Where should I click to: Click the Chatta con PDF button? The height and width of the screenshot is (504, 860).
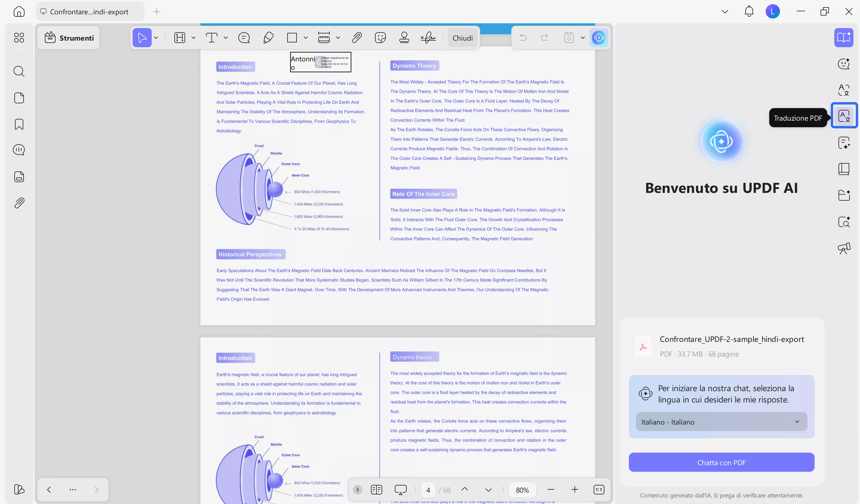coord(721,462)
